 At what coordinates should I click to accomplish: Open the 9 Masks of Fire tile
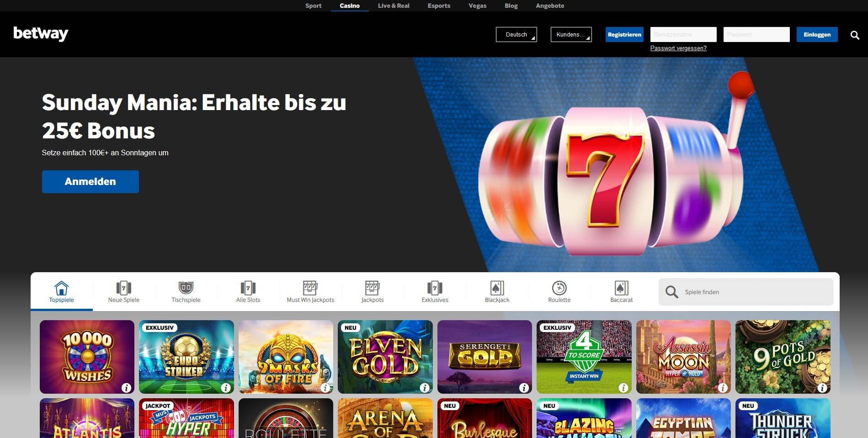286,357
